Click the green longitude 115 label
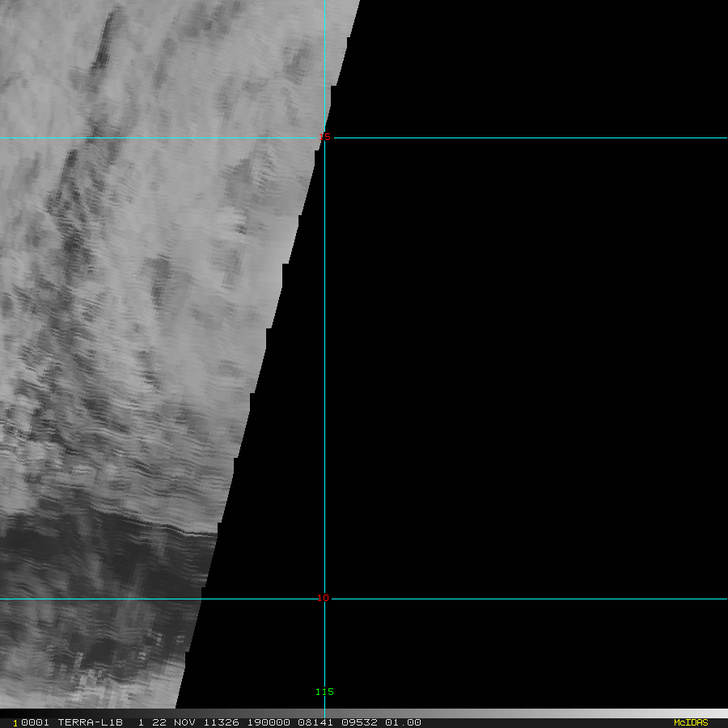This screenshot has width=728, height=728. (324, 692)
